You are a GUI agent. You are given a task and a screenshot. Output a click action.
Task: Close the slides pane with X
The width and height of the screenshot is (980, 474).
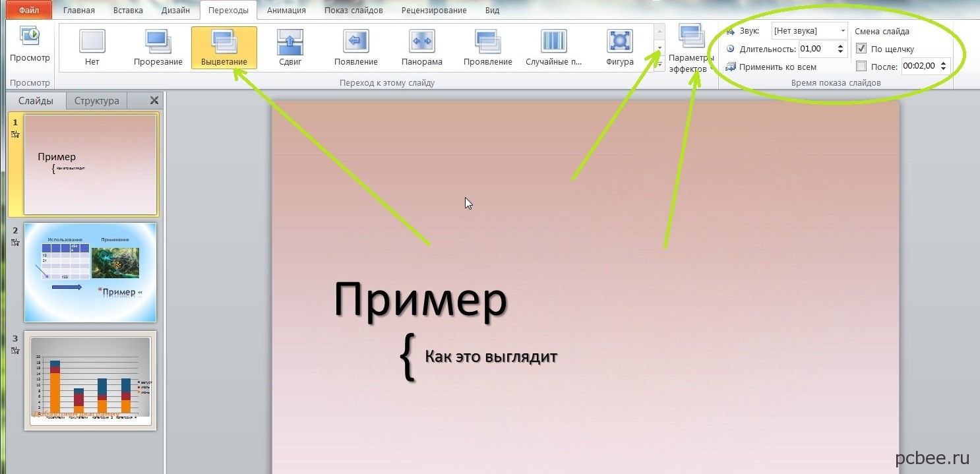[154, 100]
